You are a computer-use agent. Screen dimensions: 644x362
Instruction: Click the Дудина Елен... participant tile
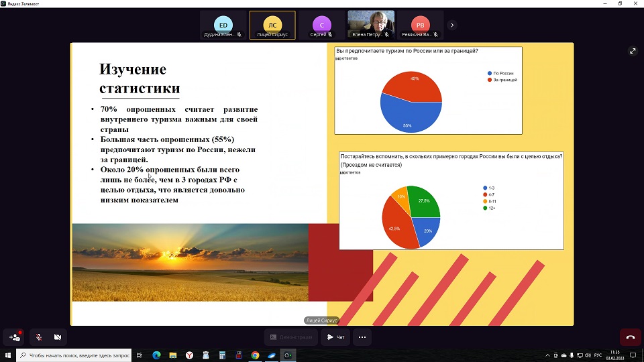223,25
